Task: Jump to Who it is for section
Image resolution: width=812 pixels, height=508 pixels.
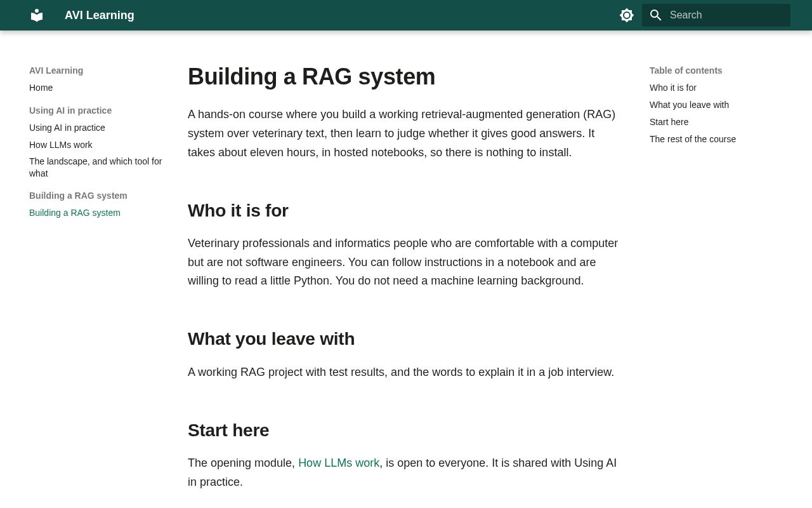Action: click(x=673, y=88)
